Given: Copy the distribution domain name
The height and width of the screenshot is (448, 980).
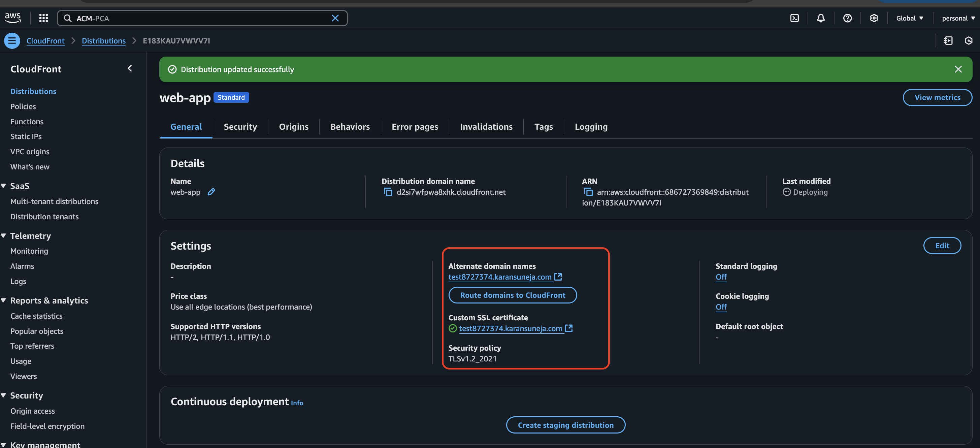Looking at the screenshot, I should pyautogui.click(x=388, y=192).
